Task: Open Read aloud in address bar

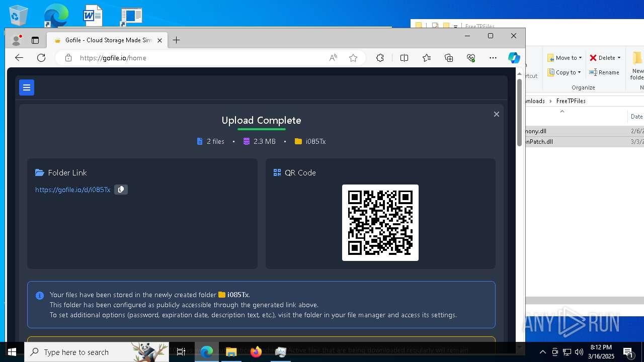Action: 333,58
